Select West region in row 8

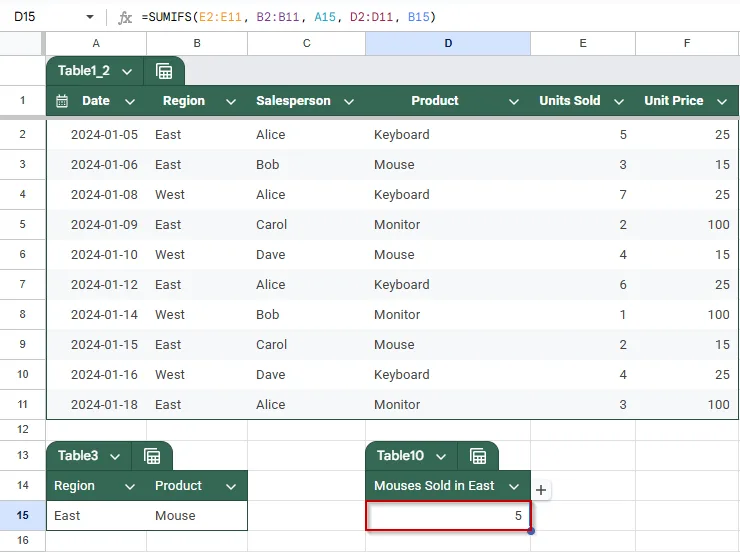point(197,315)
